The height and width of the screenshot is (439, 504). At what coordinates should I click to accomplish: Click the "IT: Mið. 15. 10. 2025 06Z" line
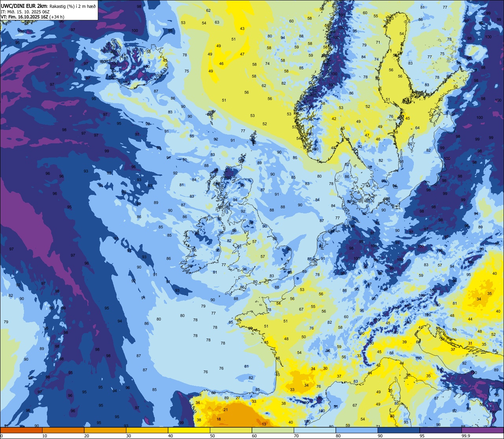click(x=25, y=12)
